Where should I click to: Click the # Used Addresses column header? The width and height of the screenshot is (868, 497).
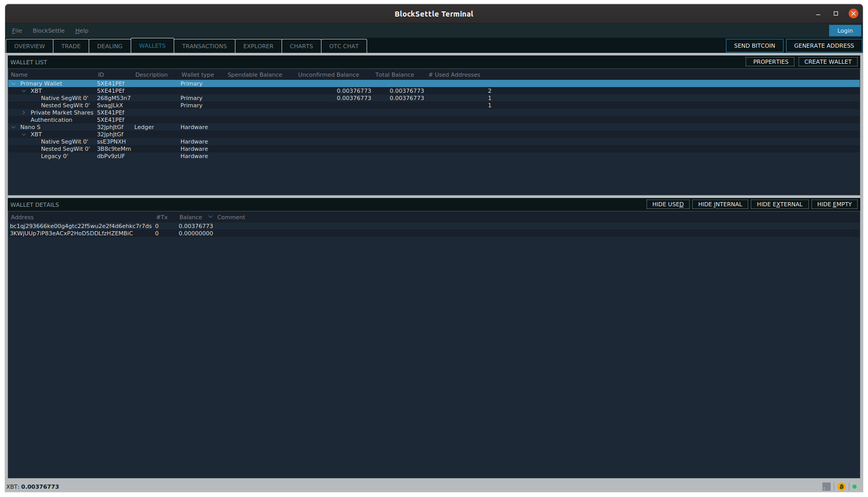point(454,75)
